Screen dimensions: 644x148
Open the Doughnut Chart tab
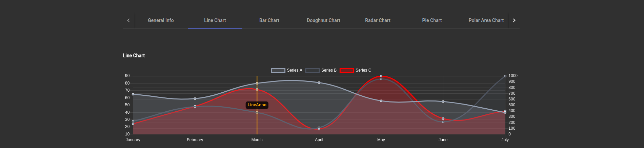(323, 20)
